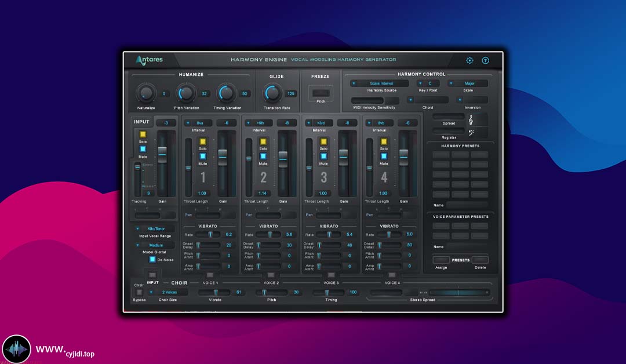626x364 pixels.
Task: Click the Choir Timing slider
Action: (329, 292)
